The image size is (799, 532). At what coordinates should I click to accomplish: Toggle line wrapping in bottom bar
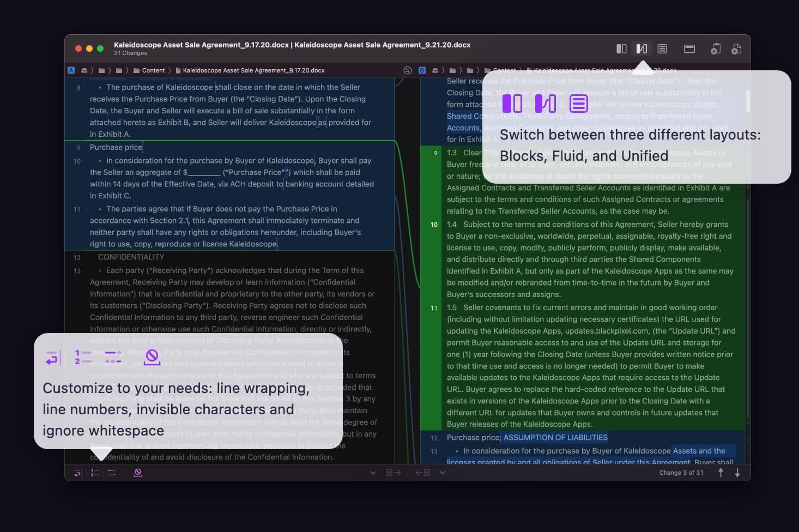click(77, 473)
